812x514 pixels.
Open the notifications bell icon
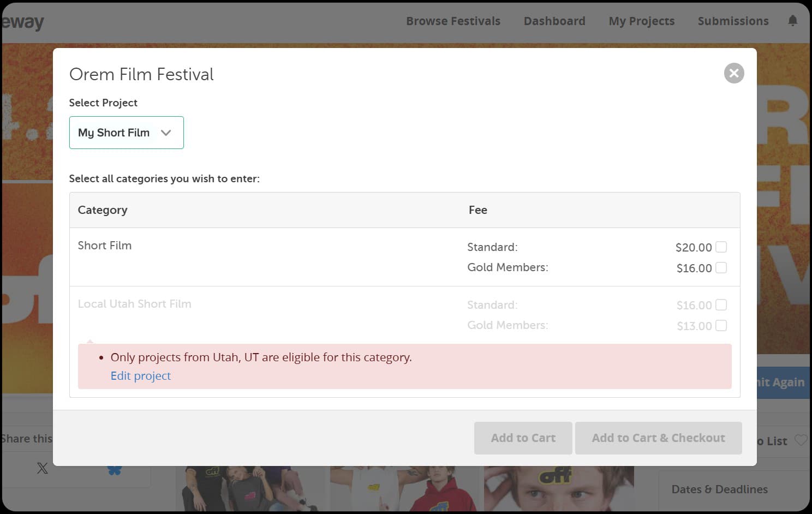coord(792,21)
